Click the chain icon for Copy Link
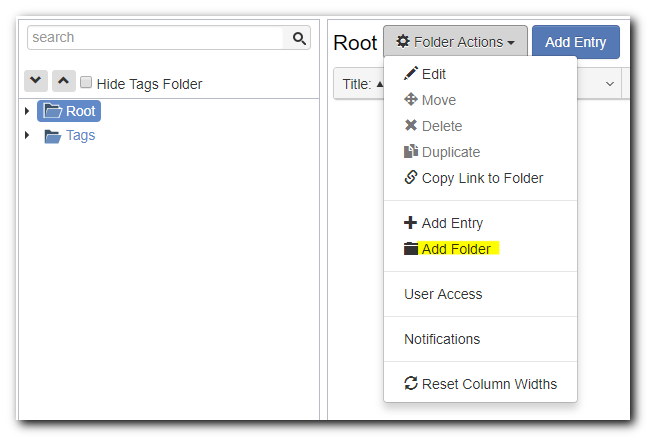The image size is (647, 437). click(410, 178)
